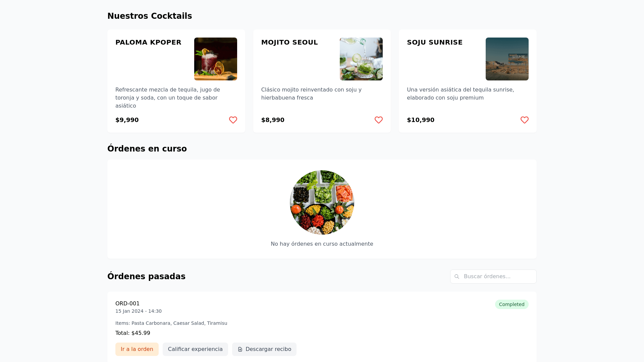
Task: Focus the Buscar órdenes search field
Action: [497, 277]
